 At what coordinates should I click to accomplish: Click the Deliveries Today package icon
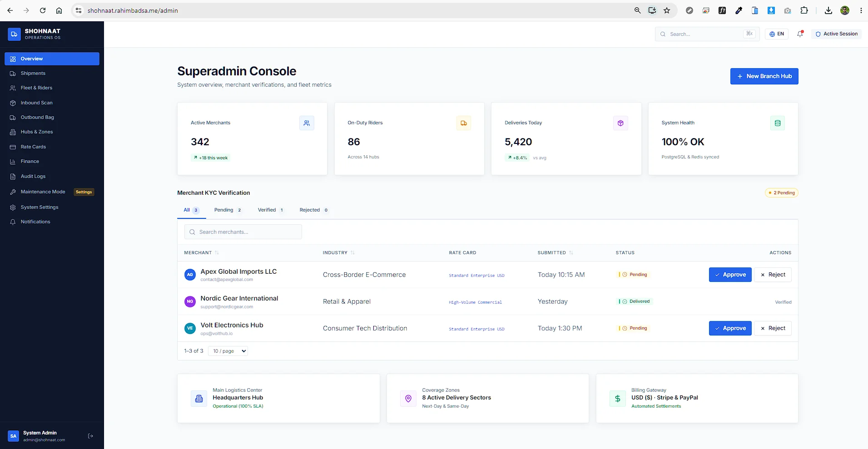click(x=620, y=123)
